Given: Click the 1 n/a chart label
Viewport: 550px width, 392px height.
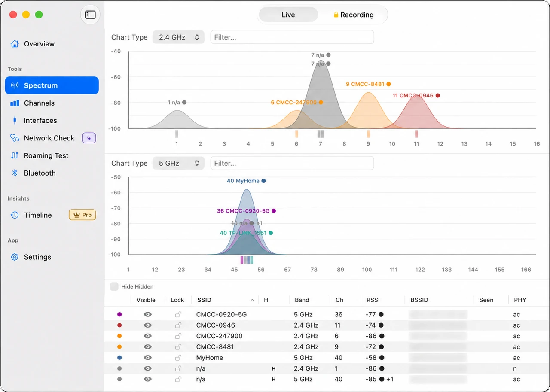Looking at the screenshot, I should (177, 102).
